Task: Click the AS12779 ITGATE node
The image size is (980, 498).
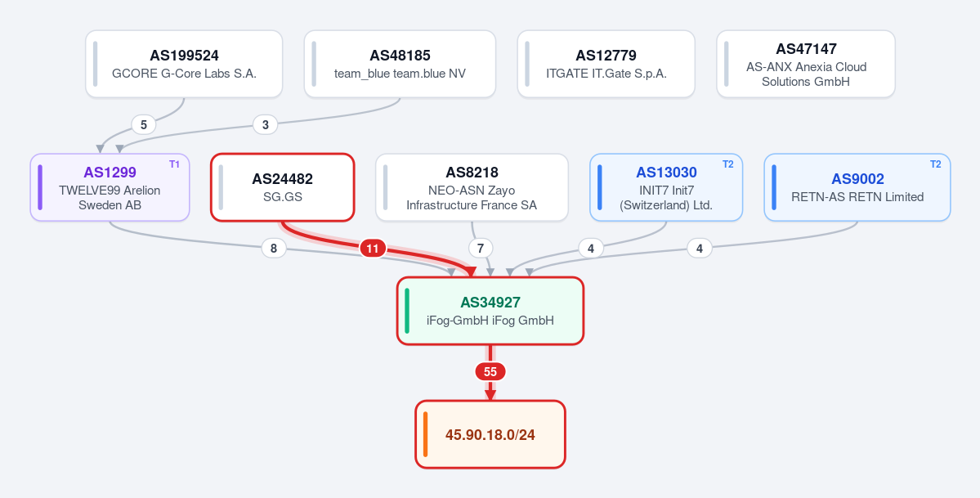Action: 606,64
